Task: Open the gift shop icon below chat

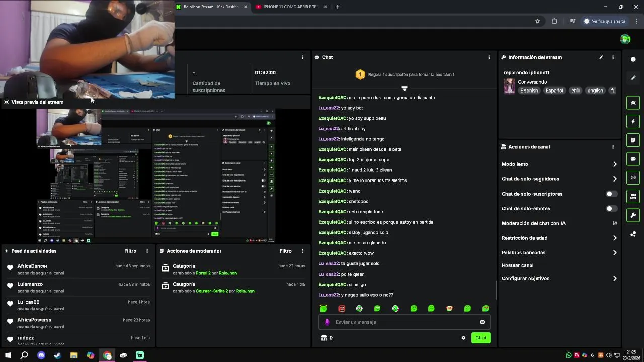Action: 324,338
